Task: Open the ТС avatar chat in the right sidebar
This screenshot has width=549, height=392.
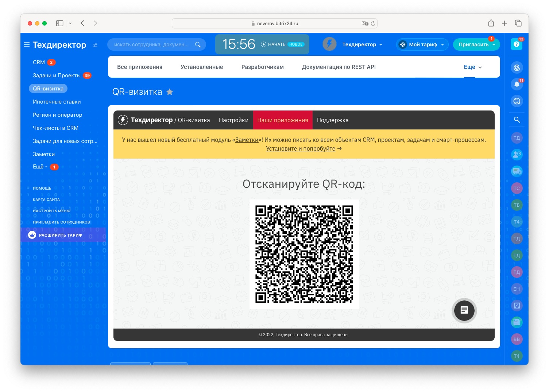Action: [517, 188]
